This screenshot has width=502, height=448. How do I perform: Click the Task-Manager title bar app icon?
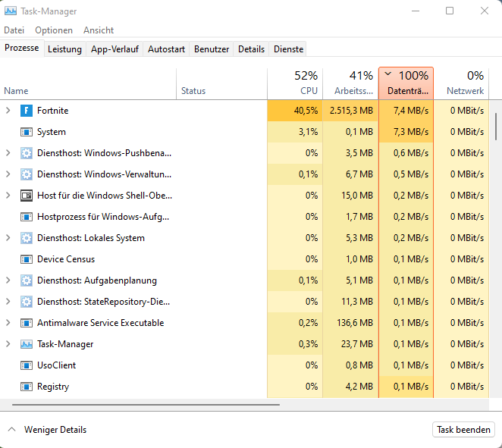click(11, 11)
